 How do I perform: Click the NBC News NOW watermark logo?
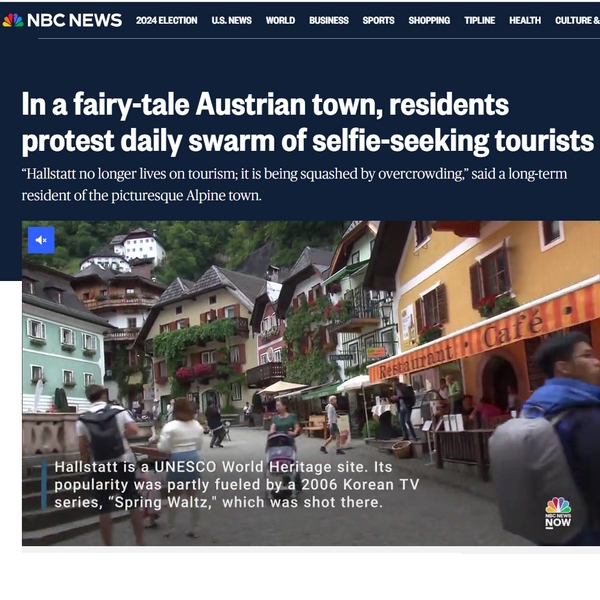558,512
